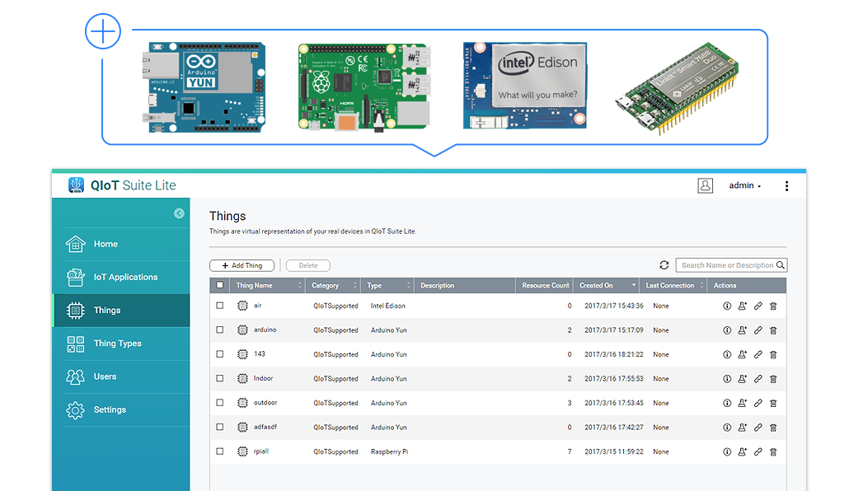Check the box for the outdoor thing
Screen dimensions: 868x491
(220, 403)
